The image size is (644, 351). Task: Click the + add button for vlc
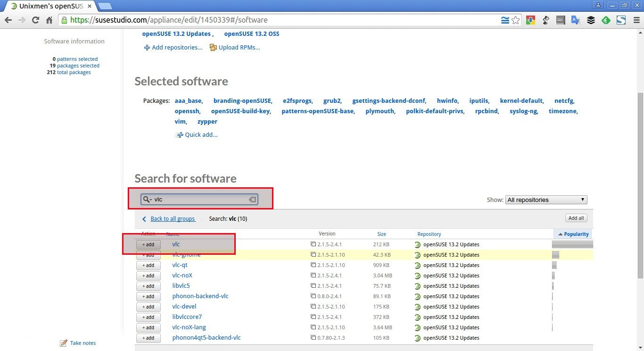[148, 244]
